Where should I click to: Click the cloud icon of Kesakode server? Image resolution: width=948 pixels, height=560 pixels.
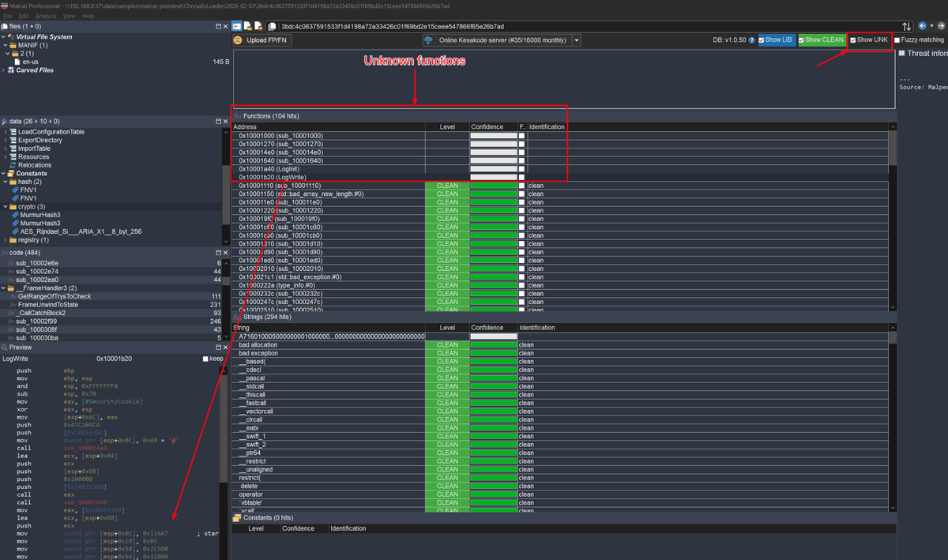(429, 39)
